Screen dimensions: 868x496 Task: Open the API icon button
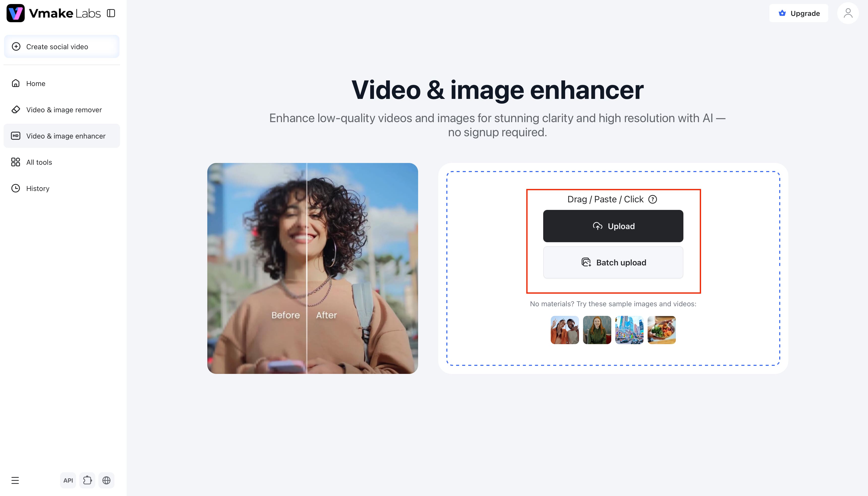[68, 480]
